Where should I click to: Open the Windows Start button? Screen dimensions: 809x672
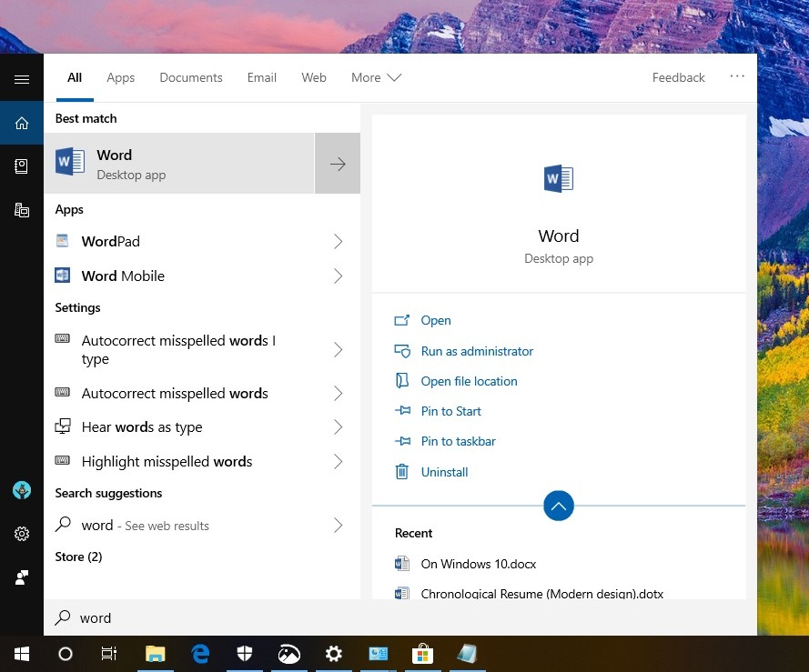(x=22, y=654)
